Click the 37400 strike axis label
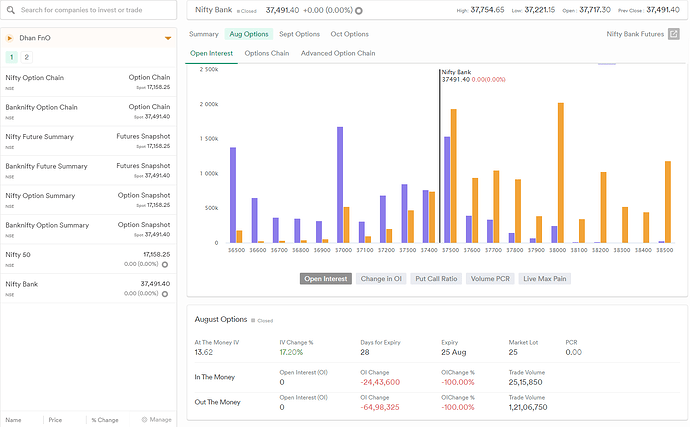This screenshot has width=690, height=427. pyautogui.click(x=429, y=250)
